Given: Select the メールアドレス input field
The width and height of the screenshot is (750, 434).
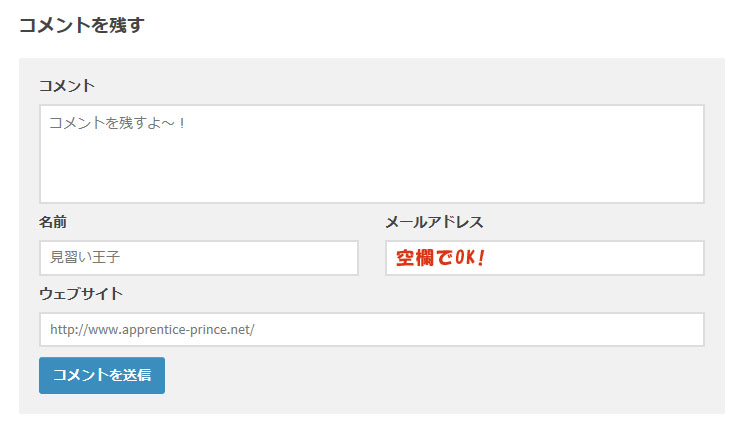Looking at the screenshot, I should pyautogui.click(x=545, y=258).
